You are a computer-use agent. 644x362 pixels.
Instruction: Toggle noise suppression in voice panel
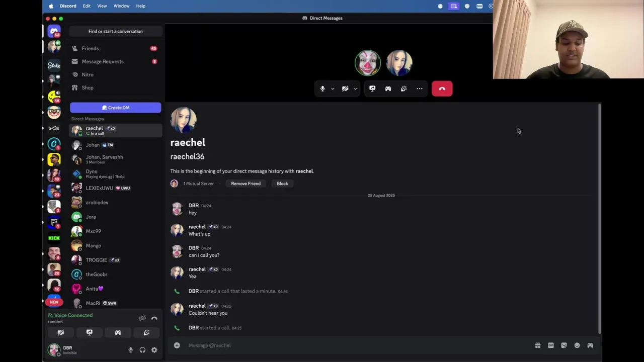click(x=142, y=318)
